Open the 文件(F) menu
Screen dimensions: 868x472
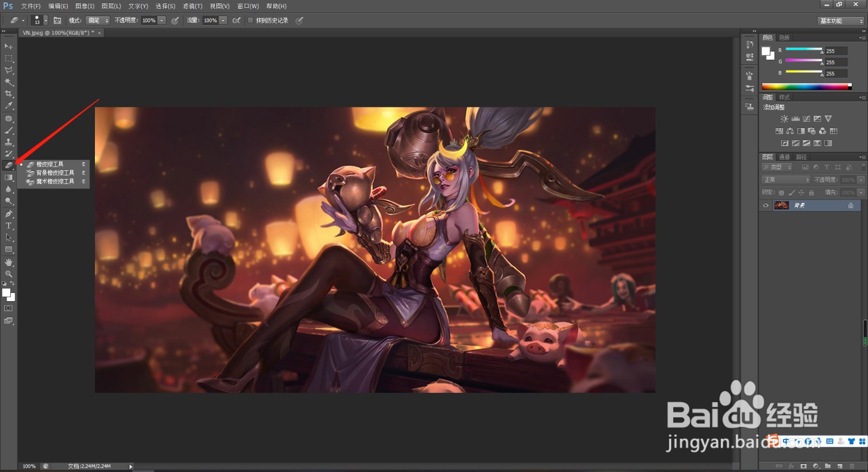(x=31, y=6)
